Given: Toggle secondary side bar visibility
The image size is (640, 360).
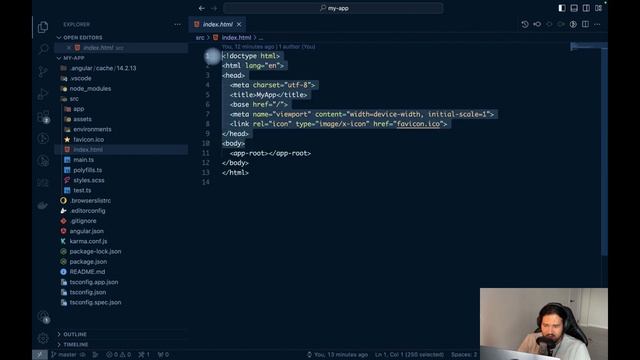Looking at the screenshot, I should click(586, 8).
